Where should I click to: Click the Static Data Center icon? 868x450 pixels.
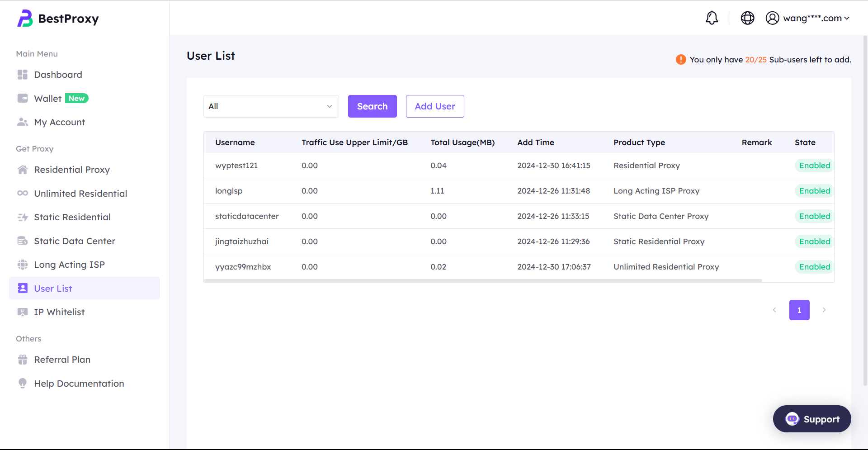pos(23,241)
